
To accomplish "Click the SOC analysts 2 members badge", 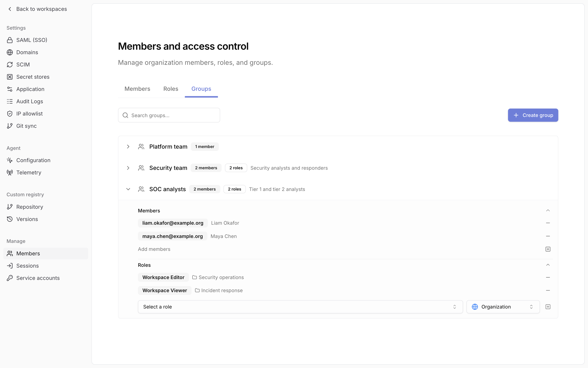I will point(205,189).
